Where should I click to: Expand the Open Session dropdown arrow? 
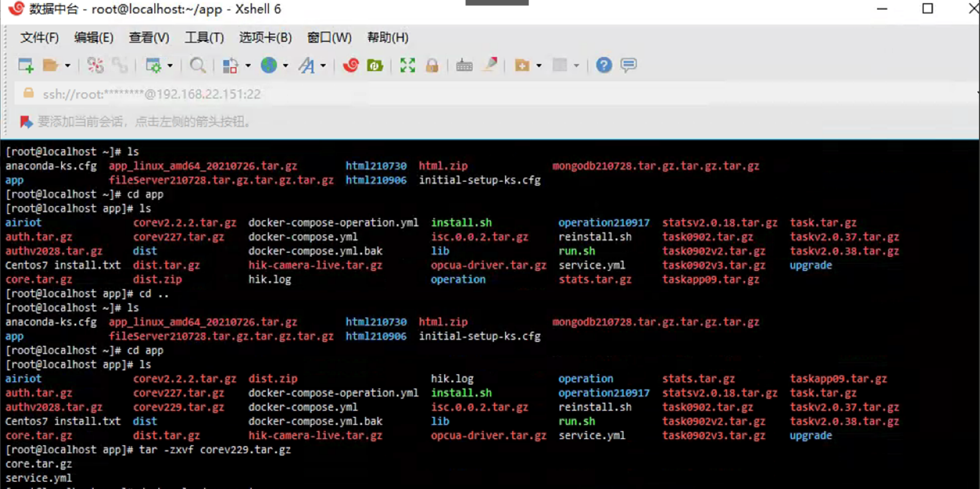tap(67, 66)
